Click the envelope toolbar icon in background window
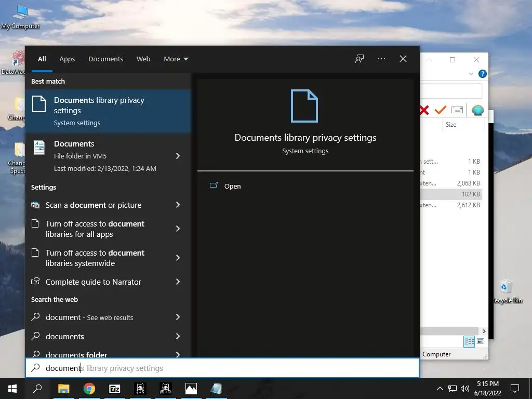 [457, 110]
